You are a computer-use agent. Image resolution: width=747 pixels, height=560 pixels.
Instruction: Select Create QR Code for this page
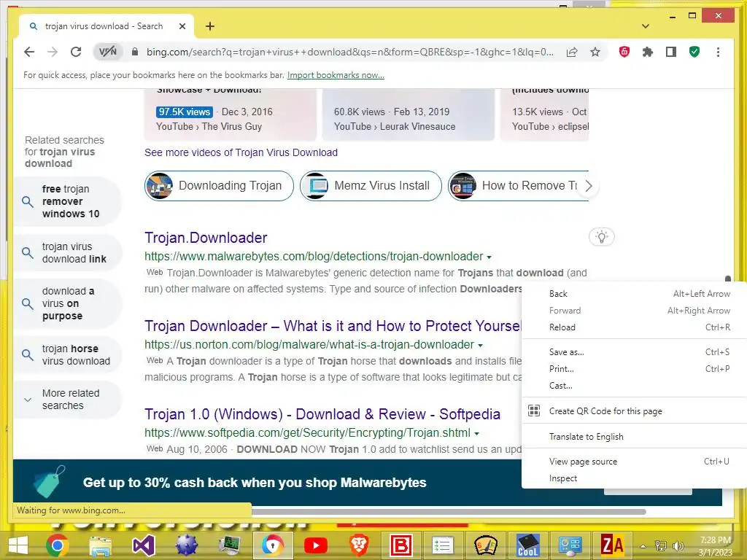(634, 411)
